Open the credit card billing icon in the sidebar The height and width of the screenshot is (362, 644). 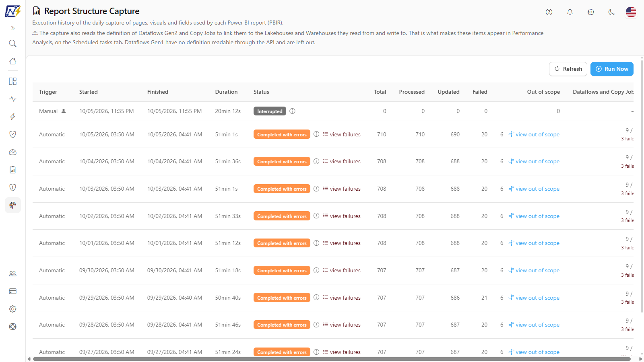(x=13, y=291)
